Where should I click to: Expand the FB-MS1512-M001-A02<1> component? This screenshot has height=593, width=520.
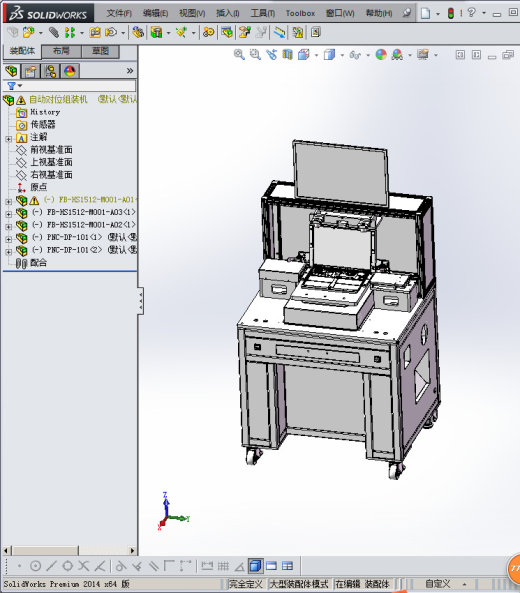coord(8,227)
